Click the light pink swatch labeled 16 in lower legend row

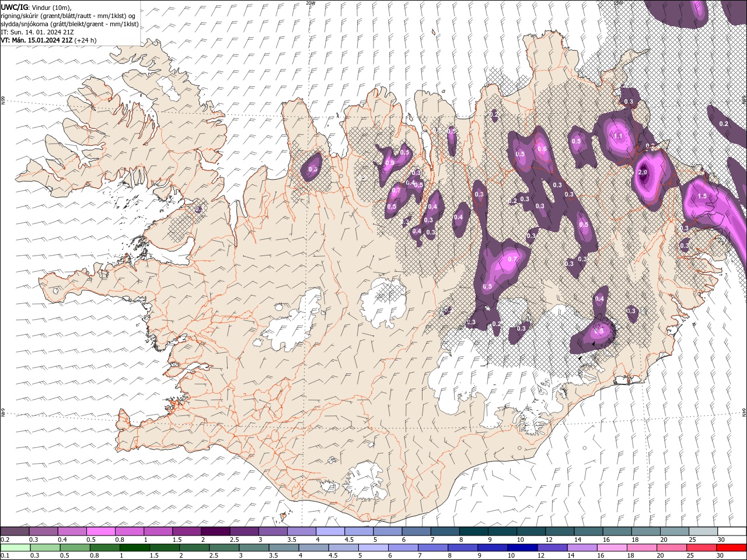click(612, 547)
